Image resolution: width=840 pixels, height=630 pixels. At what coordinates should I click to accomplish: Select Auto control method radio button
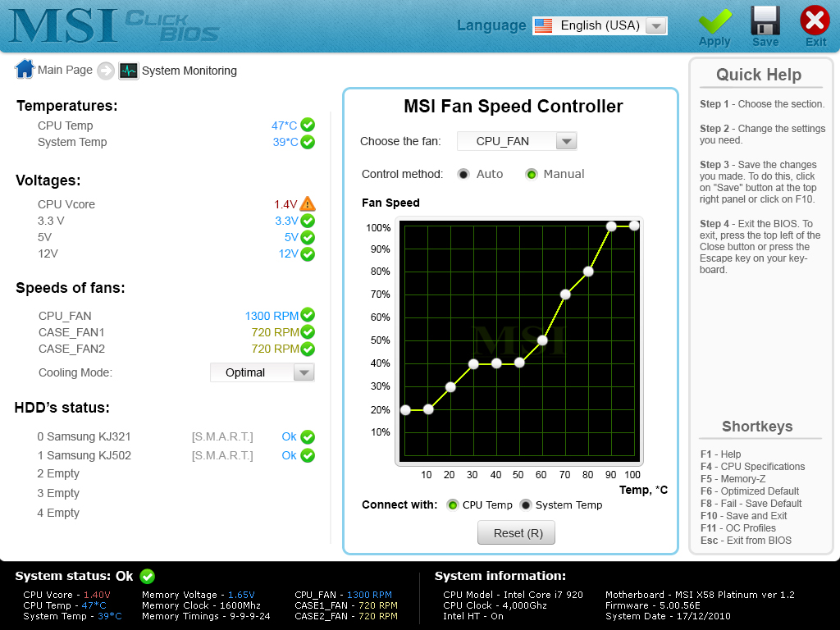click(463, 174)
